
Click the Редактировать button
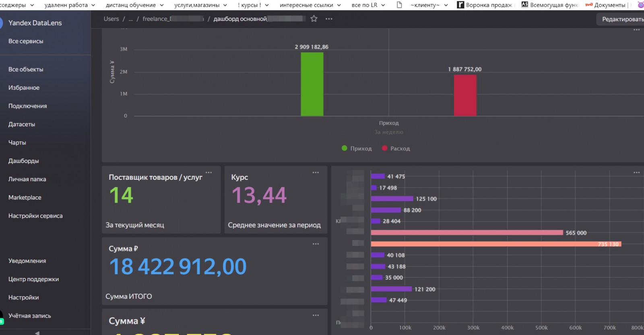(620, 19)
